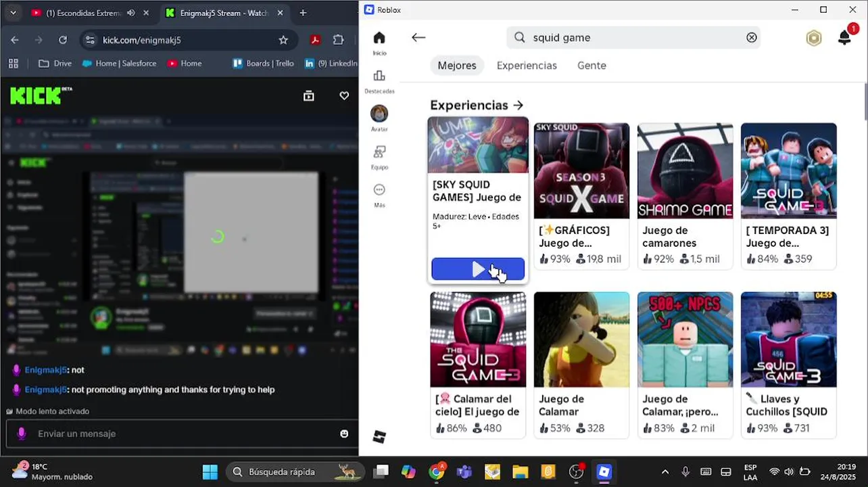Screen dimensions: 868x487
Task: Bookmark this page with Chrome star icon
Action: [x=283, y=40]
